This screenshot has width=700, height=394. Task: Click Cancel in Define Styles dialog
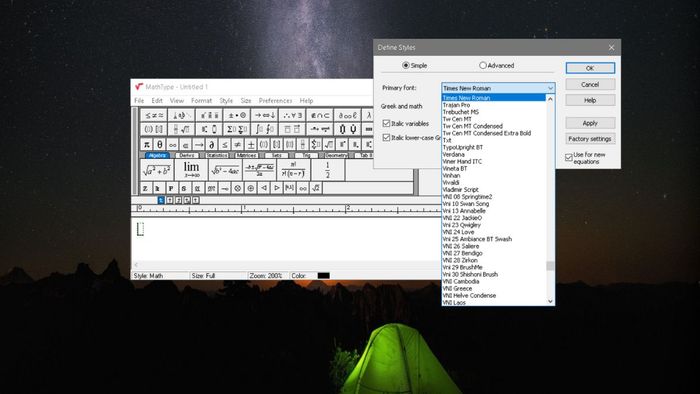[x=590, y=84]
